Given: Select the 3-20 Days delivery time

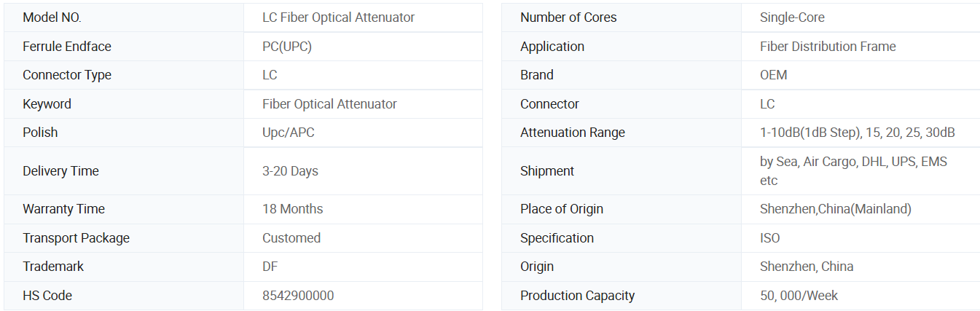Looking at the screenshot, I should tap(290, 171).
